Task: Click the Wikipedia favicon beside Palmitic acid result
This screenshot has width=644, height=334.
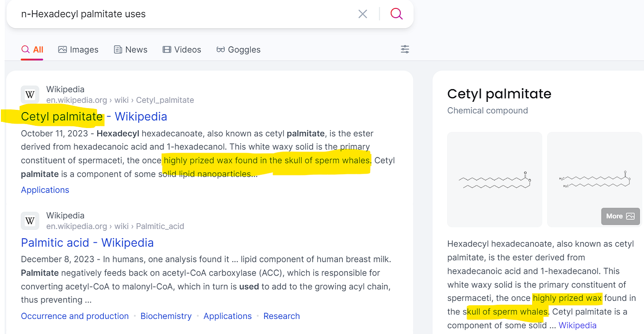Action: (30, 221)
